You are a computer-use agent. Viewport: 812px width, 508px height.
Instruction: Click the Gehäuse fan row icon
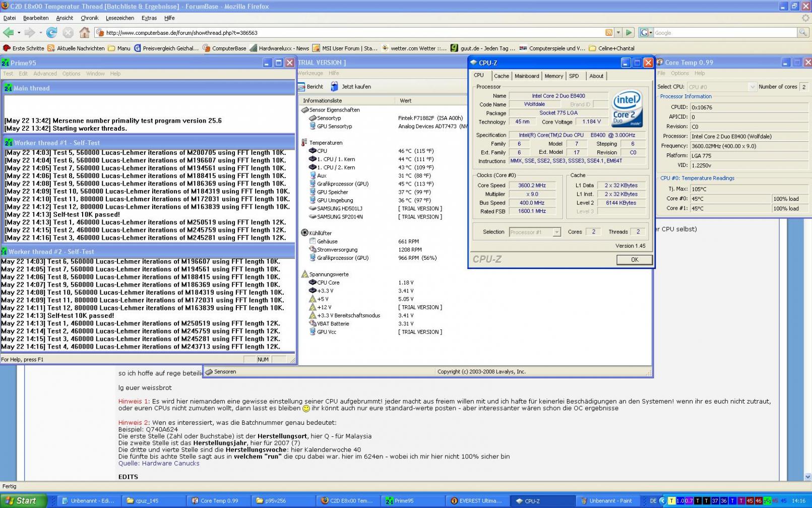point(313,242)
